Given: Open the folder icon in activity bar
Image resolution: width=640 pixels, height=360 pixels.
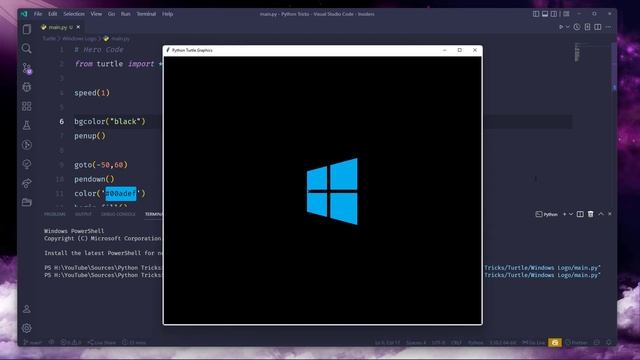Looking at the screenshot, I should point(27,202).
